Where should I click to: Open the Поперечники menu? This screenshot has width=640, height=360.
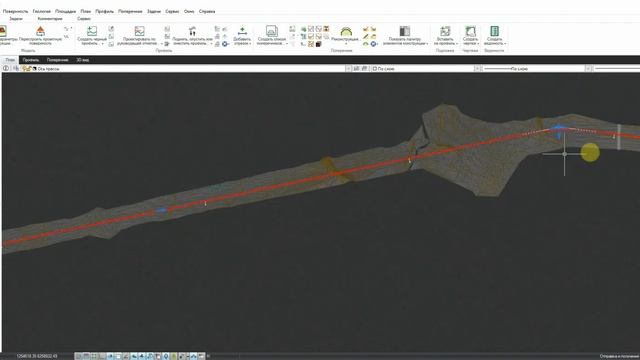130,11
